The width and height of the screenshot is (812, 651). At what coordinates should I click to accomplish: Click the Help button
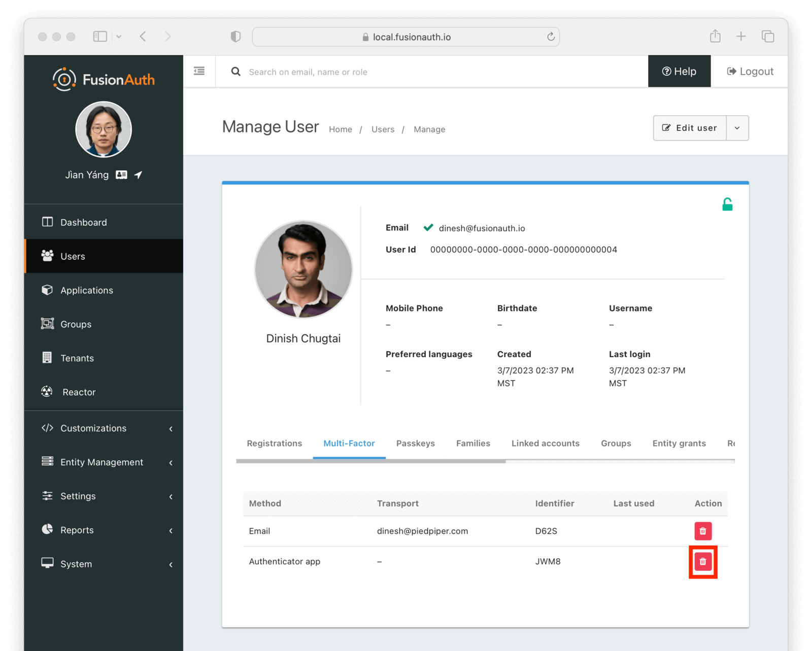click(679, 71)
